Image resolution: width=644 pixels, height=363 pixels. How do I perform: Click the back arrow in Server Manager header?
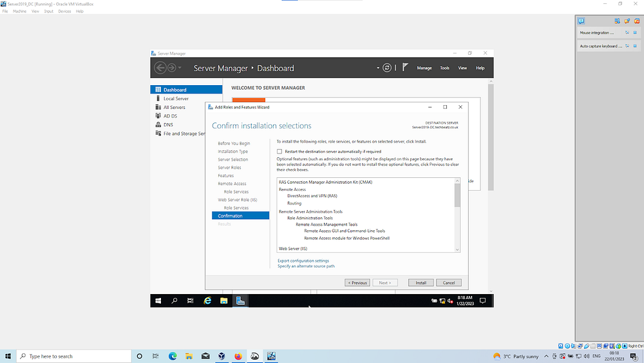(x=160, y=68)
